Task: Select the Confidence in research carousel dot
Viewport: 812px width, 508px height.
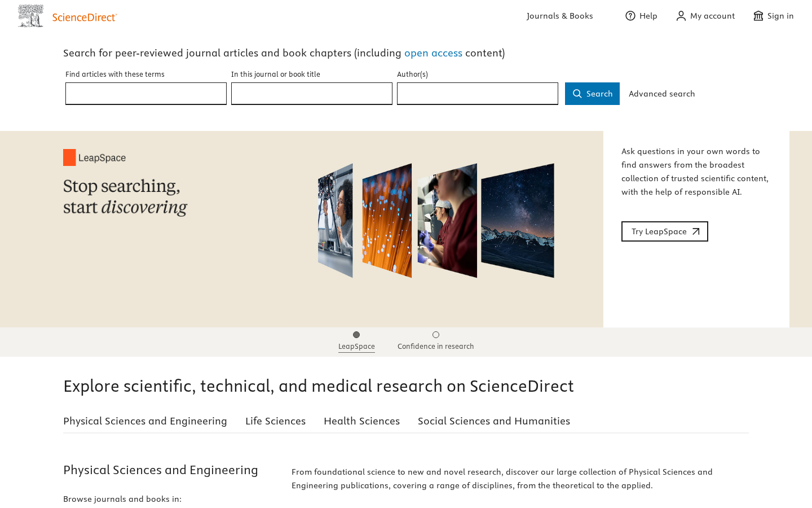Action: coord(436,335)
